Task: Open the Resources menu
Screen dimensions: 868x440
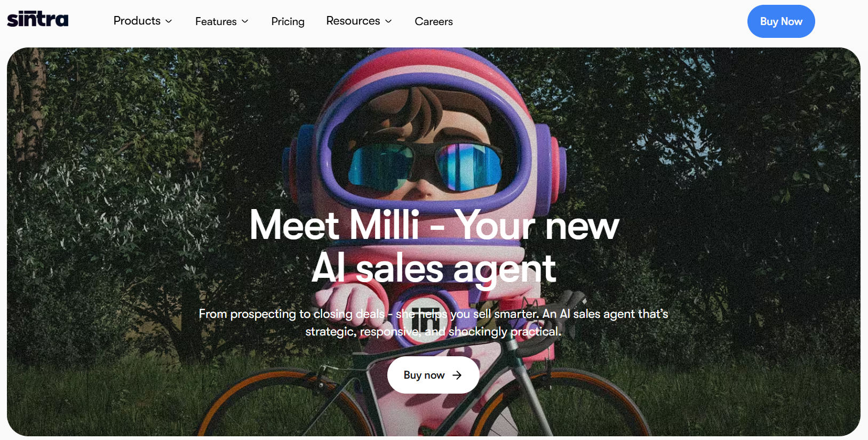Action: (x=359, y=21)
